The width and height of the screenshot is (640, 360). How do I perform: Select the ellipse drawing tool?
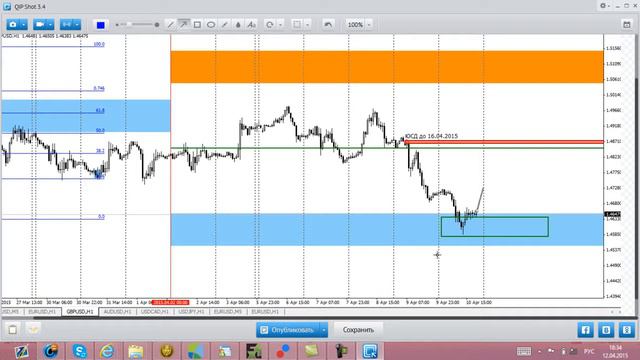[211, 25]
